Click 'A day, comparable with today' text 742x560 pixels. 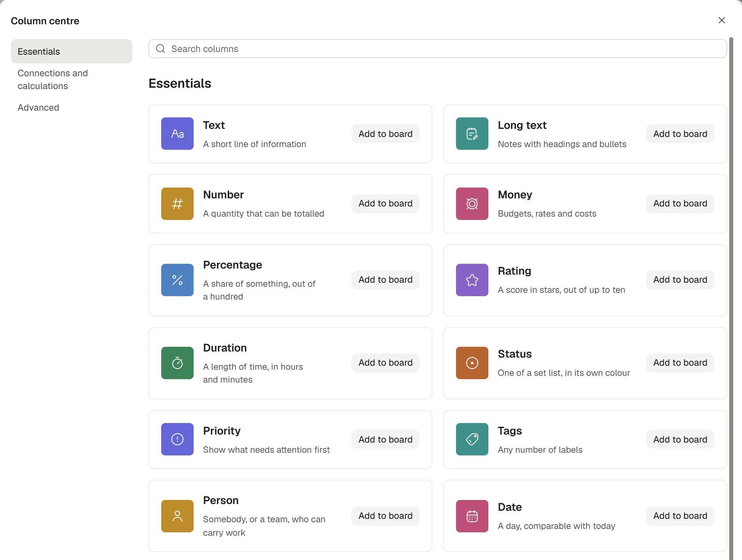556,526
